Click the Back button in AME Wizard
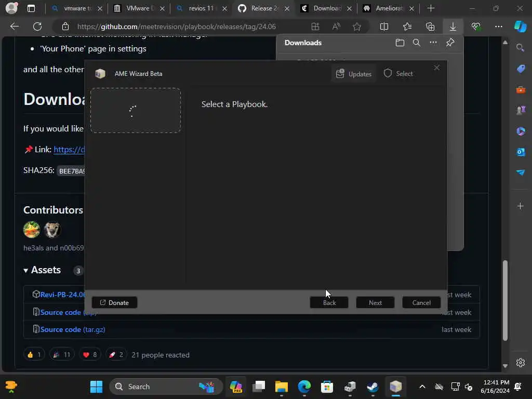The width and height of the screenshot is (532, 399). coord(329,303)
